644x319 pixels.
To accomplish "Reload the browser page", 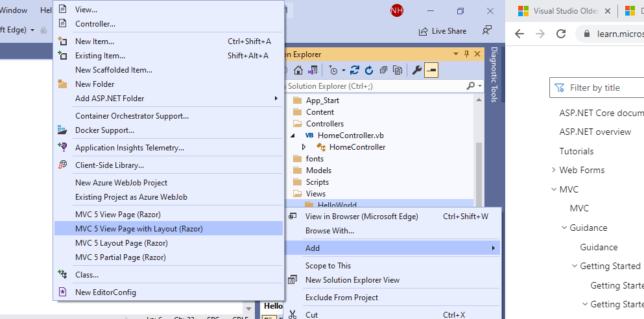I will point(562,34).
